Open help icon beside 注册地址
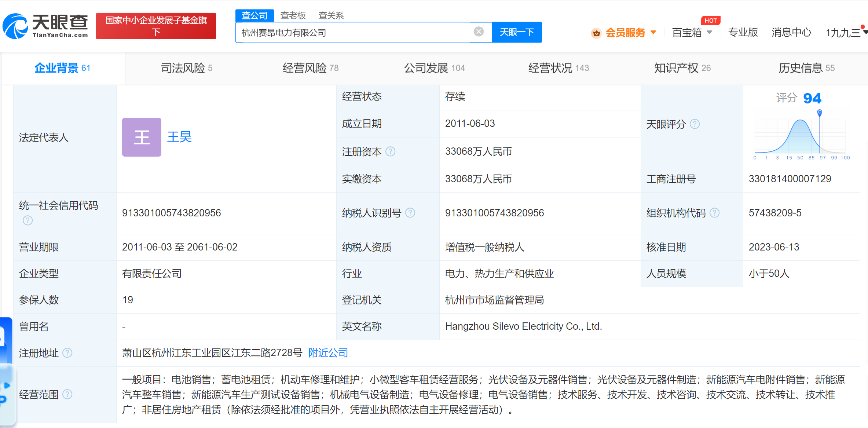The height and width of the screenshot is (428, 868). [67, 353]
